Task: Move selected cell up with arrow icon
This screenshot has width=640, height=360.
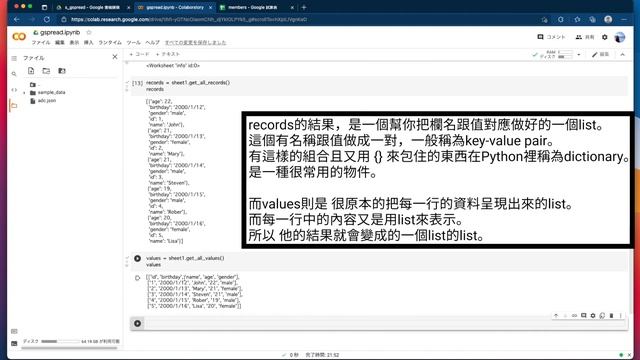Action: 556,316
